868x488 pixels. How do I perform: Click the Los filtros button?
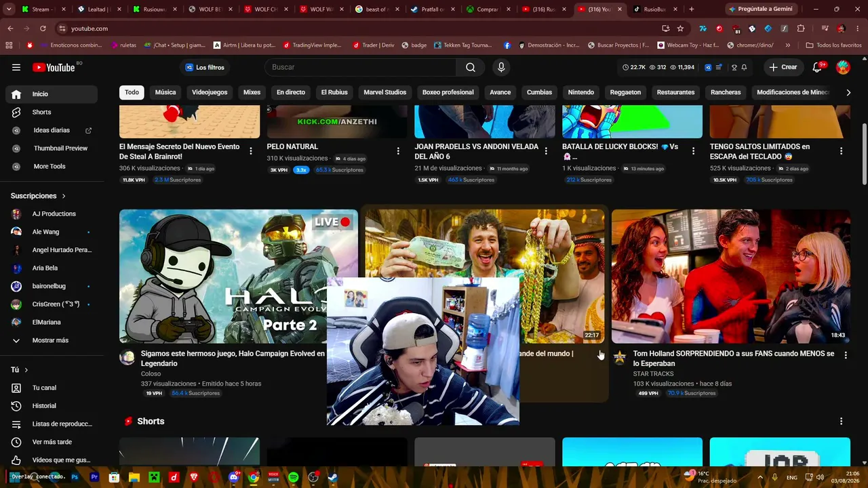204,67
